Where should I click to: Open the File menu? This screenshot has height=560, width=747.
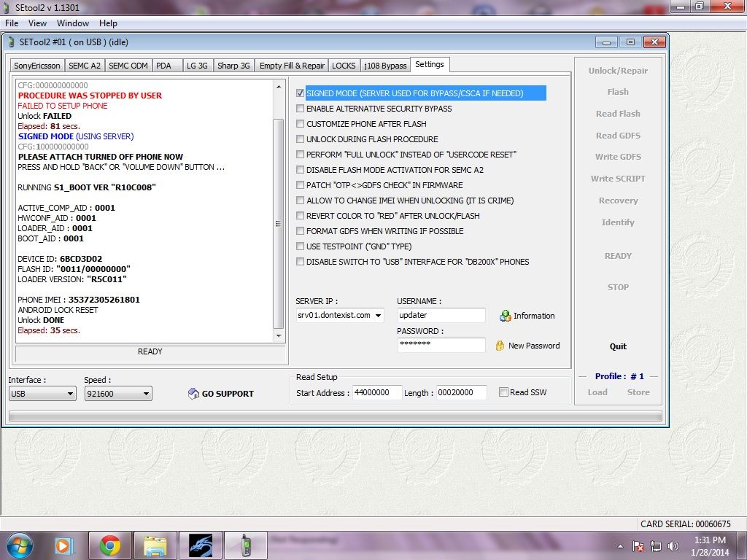(12, 23)
